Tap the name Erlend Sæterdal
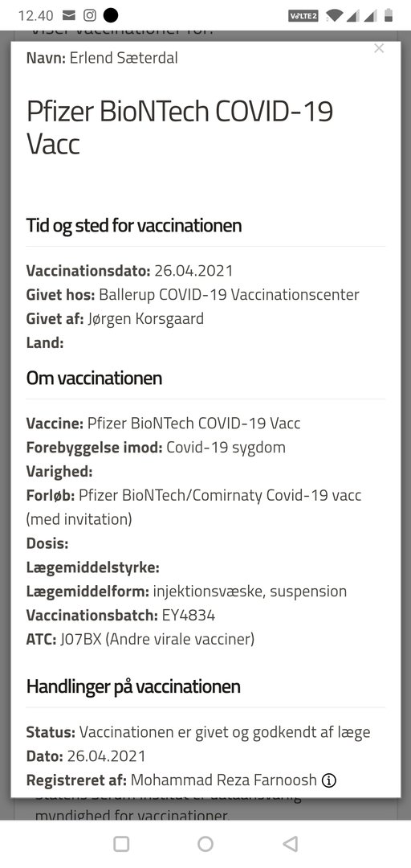The height and width of the screenshot is (868, 411). (124, 58)
